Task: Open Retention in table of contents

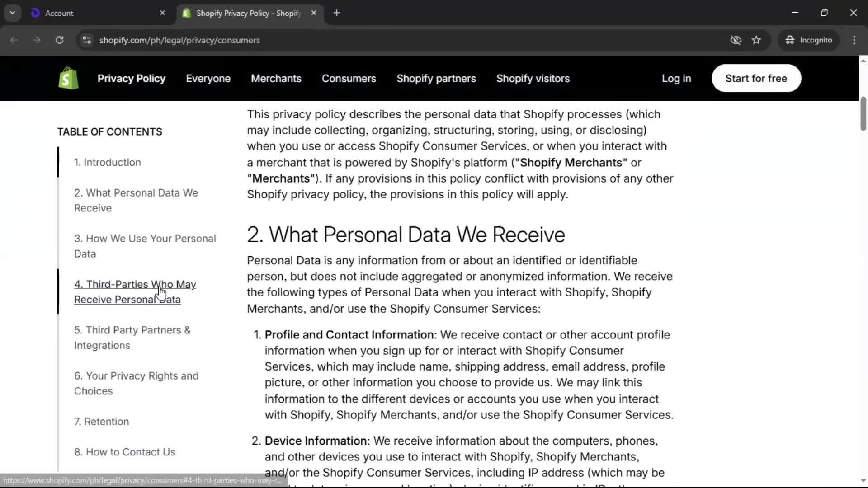Action: [x=102, y=421]
